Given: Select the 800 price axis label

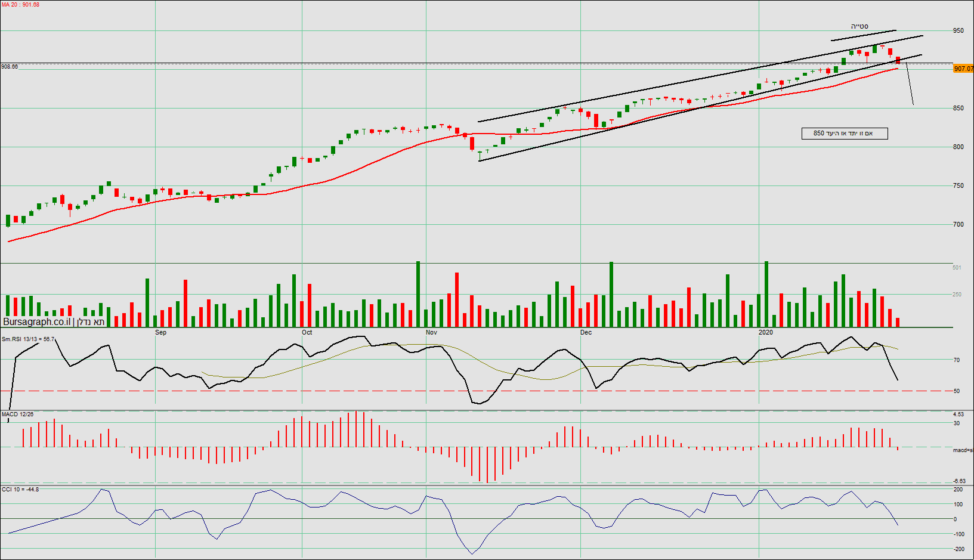Looking at the screenshot, I should [958, 147].
